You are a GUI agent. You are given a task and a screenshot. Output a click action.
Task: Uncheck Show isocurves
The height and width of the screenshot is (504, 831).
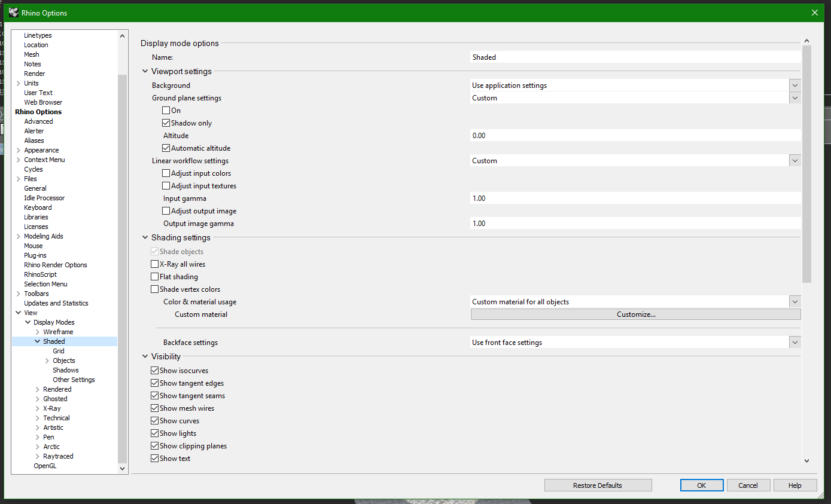tap(154, 371)
